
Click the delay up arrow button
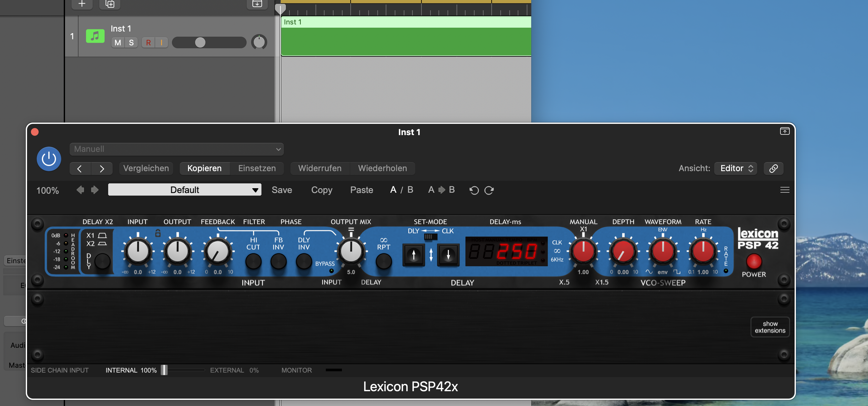click(x=414, y=255)
